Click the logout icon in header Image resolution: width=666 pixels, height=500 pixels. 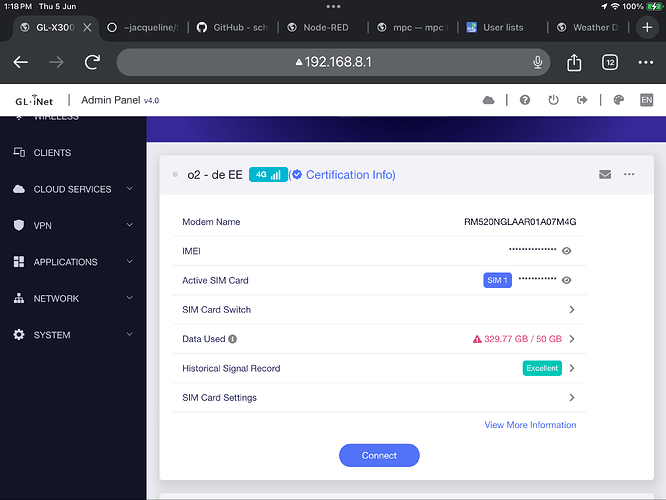(581, 100)
